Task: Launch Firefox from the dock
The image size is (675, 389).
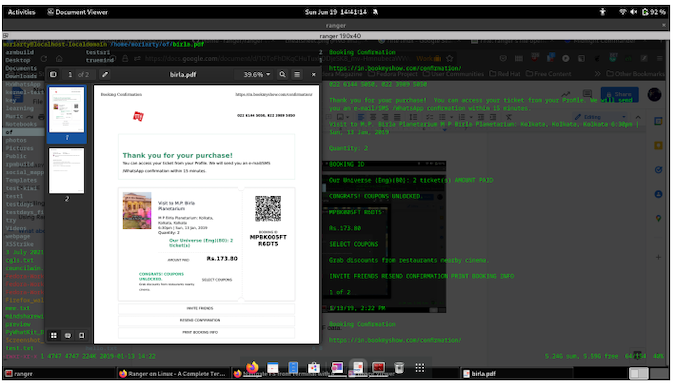Action: (252, 367)
